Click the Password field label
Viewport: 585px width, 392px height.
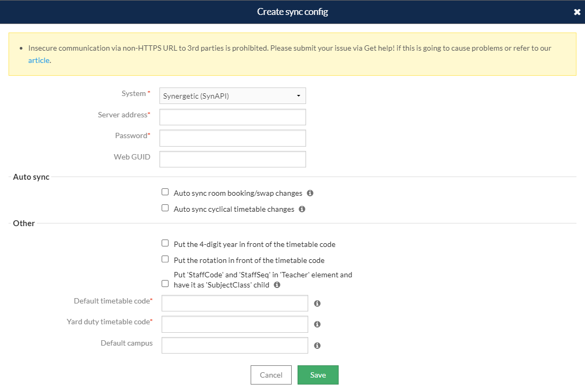pyautogui.click(x=132, y=136)
